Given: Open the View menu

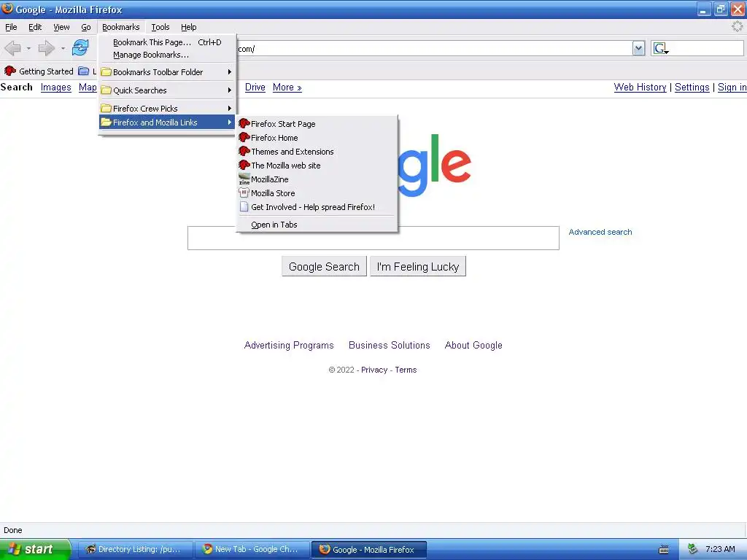Looking at the screenshot, I should coord(61,27).
